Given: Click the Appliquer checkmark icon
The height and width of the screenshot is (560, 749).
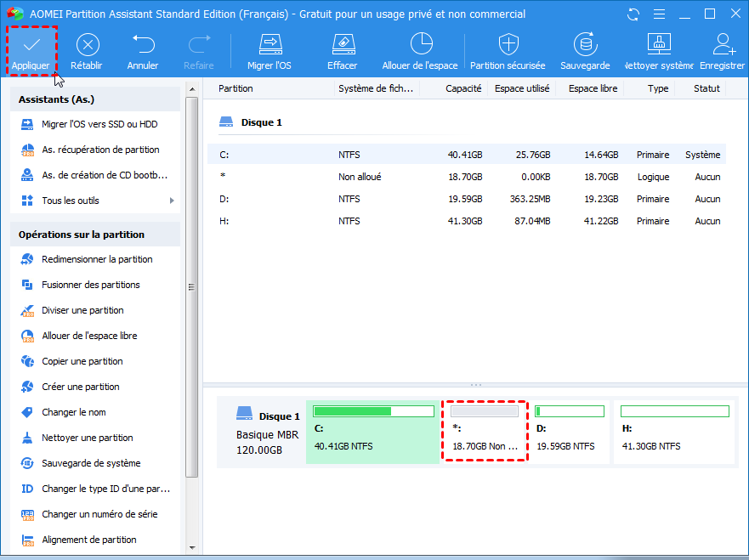Looking at the screenshot, I should [31, 45].
